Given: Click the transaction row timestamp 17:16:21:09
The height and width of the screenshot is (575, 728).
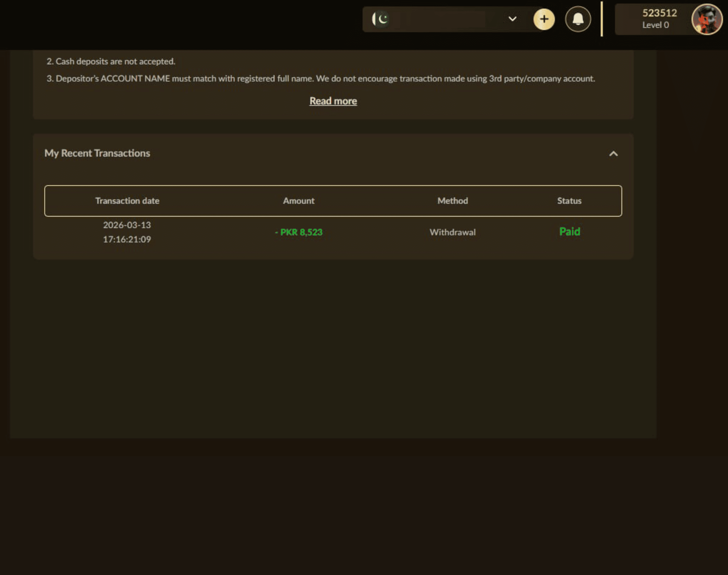Looking at the screenshot, I should pyautogui.click(x=127, y=239).
